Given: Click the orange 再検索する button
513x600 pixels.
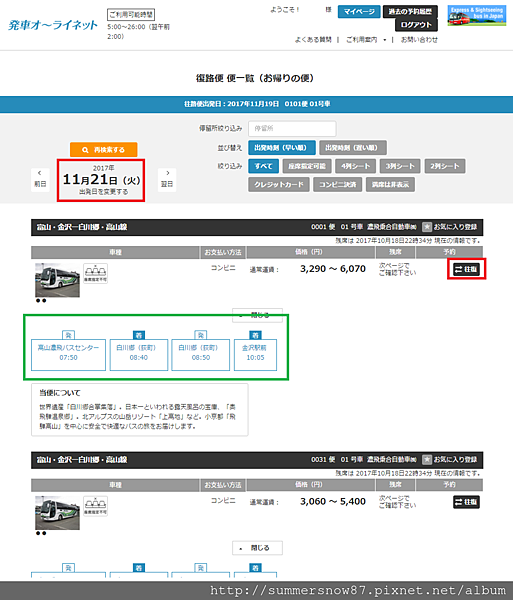Looking at the screenshot, I should (103, 150).
